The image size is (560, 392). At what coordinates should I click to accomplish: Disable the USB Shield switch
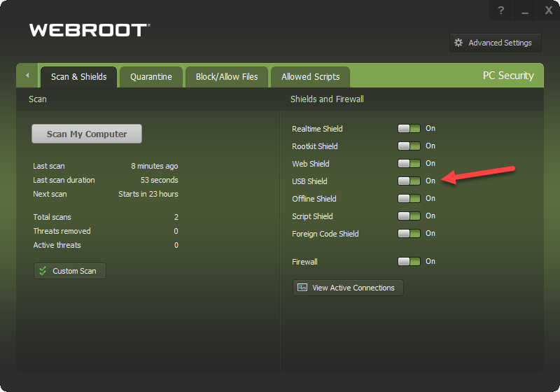(409, 181)
